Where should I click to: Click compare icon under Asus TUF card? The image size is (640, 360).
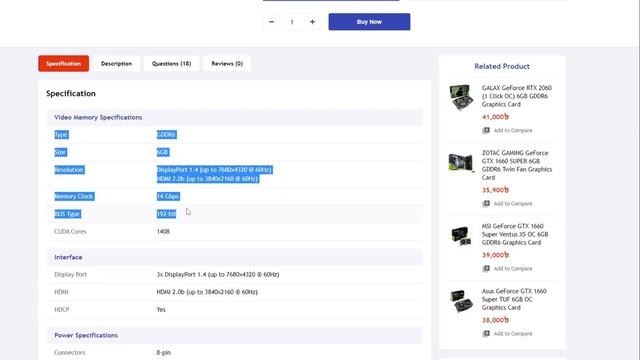[x=486, y=334]
